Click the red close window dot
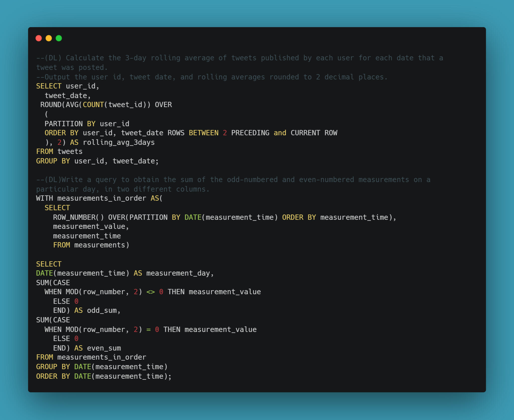The width and height of the screenshot is (514, 420). click(39, 38)
